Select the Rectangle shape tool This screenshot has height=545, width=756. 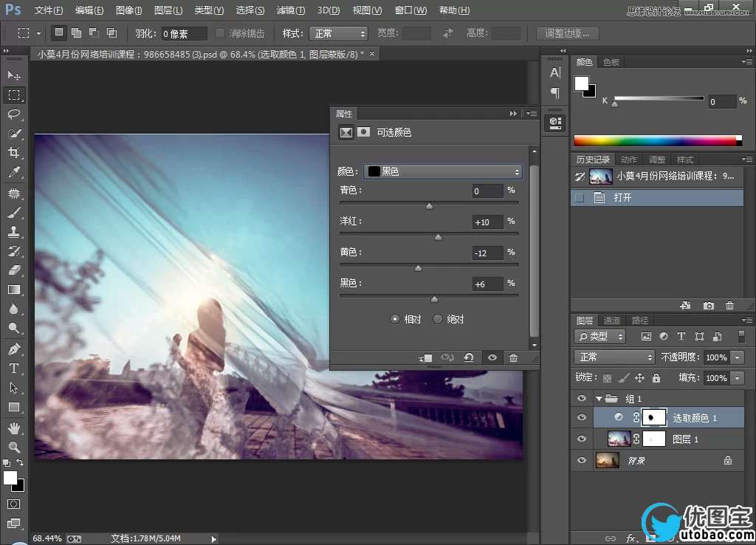pyautogui.click(x=14, y=407)
